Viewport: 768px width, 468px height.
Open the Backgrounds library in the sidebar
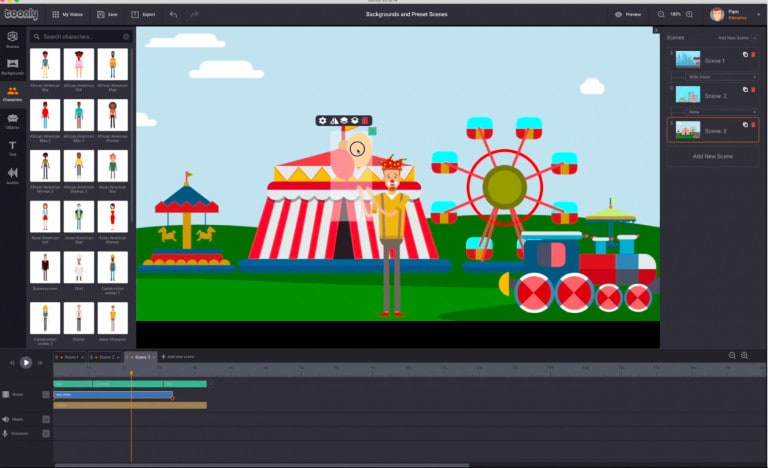[12, 66]
